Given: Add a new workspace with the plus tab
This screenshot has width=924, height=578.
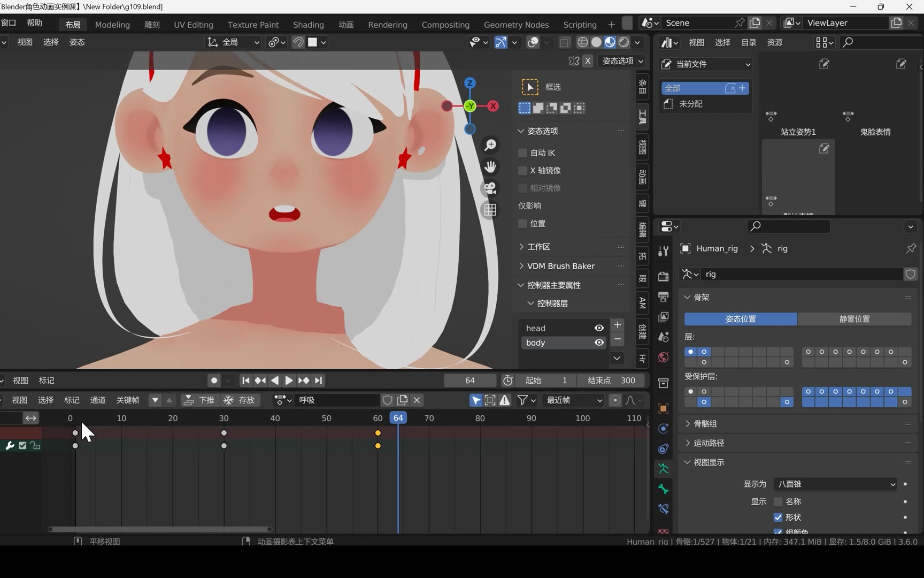Looking at the screenshot, I should tap(611, 25).
